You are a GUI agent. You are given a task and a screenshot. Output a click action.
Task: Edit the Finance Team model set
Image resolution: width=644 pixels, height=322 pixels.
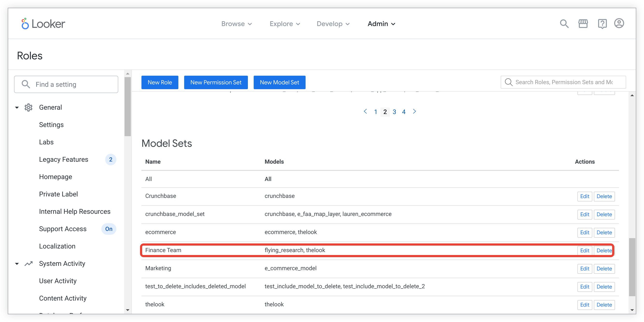point(584,250)
